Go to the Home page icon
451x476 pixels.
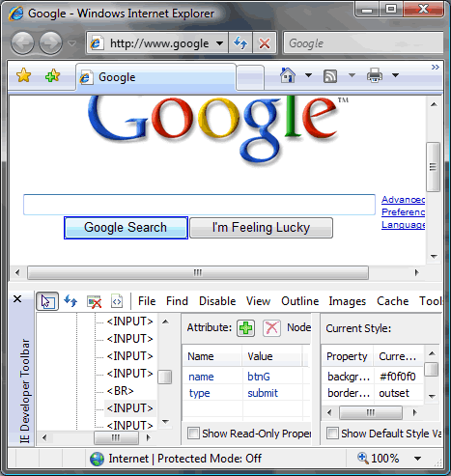tap(288, 75)
